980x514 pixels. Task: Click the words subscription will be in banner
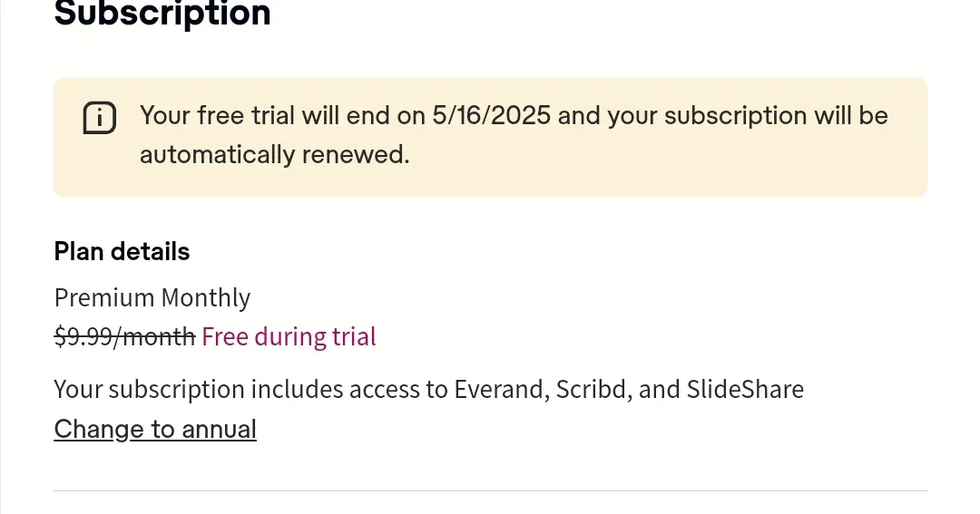point(776,115)
